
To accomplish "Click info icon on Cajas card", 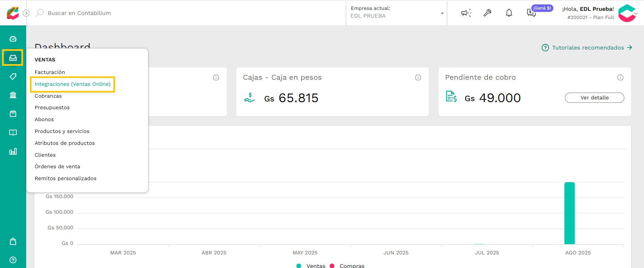I will [x=418, y=78].
